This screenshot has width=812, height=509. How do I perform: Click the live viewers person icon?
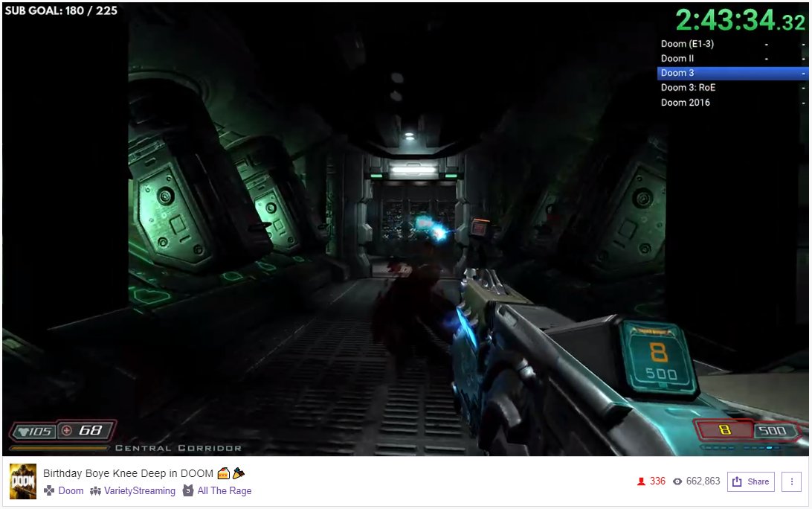[x=641, y=481]
